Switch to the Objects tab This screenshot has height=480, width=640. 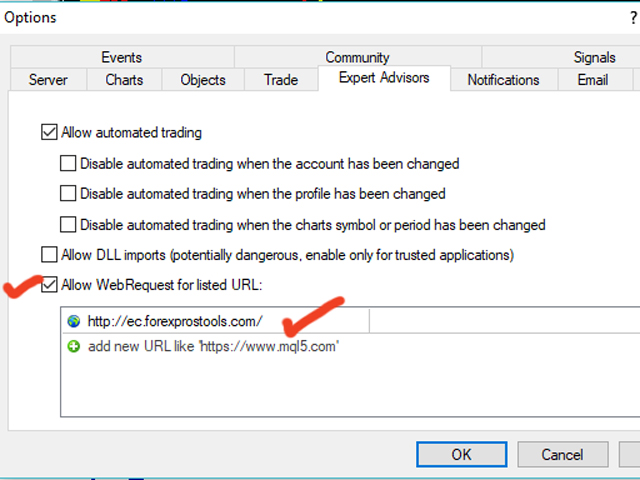pyautogui.click(x=203, y=80)
